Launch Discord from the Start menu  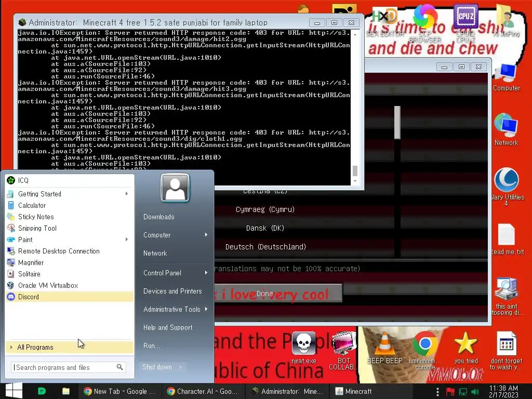(69, 297)
